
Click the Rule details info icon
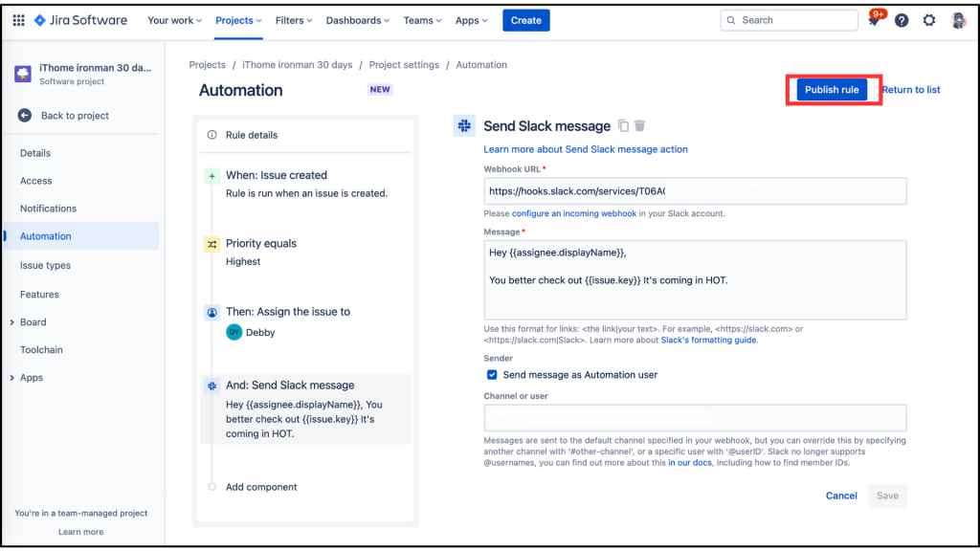pyautogui.click(x=212, y=135)
